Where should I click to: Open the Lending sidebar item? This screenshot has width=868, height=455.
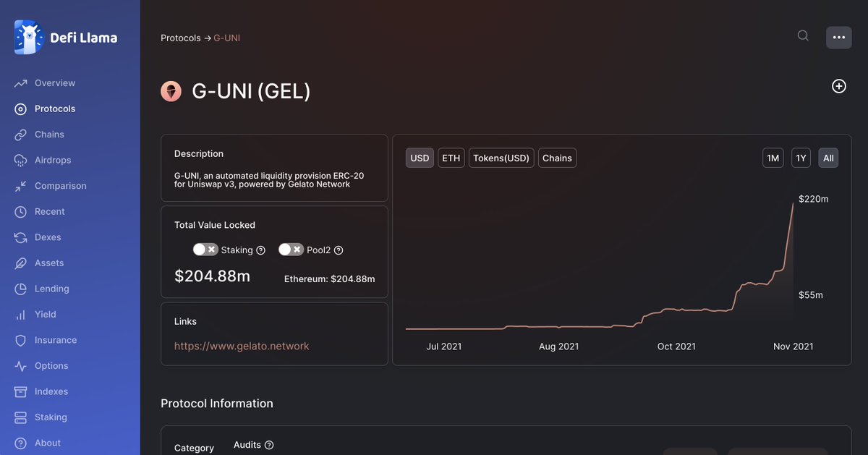click(x=52, y=289)
